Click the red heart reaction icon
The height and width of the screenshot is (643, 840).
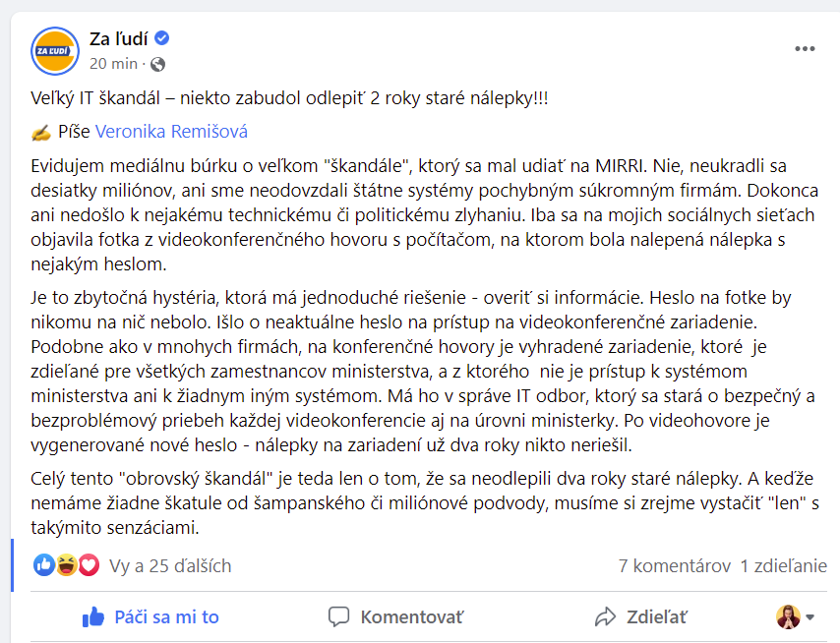tap(89, 565)
